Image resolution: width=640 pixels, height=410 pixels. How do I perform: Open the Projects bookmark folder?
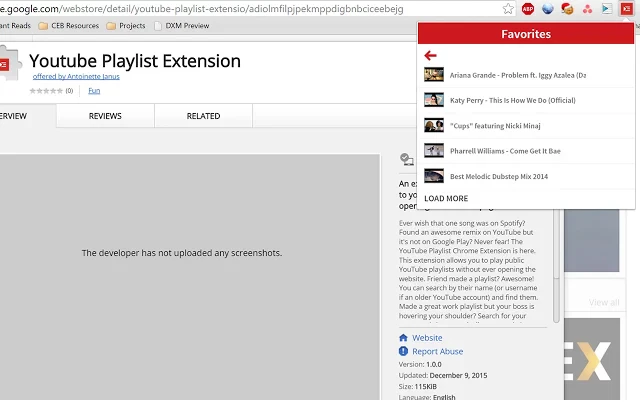[x=126, y=25]
